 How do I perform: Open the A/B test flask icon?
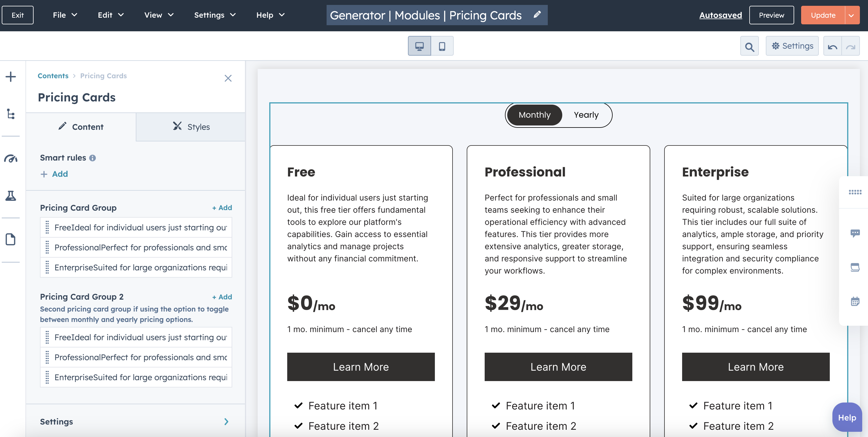pyautogui.click(x=11, y=196)
